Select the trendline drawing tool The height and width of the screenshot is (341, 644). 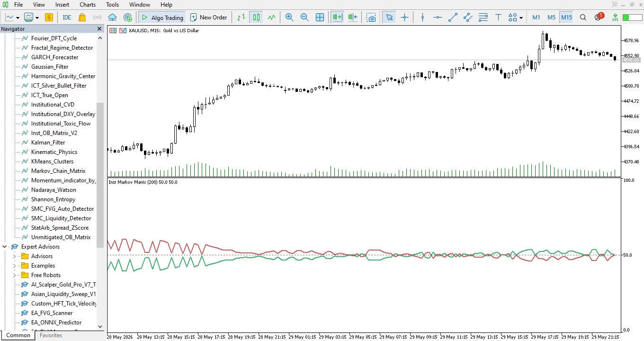coord(453,18)
